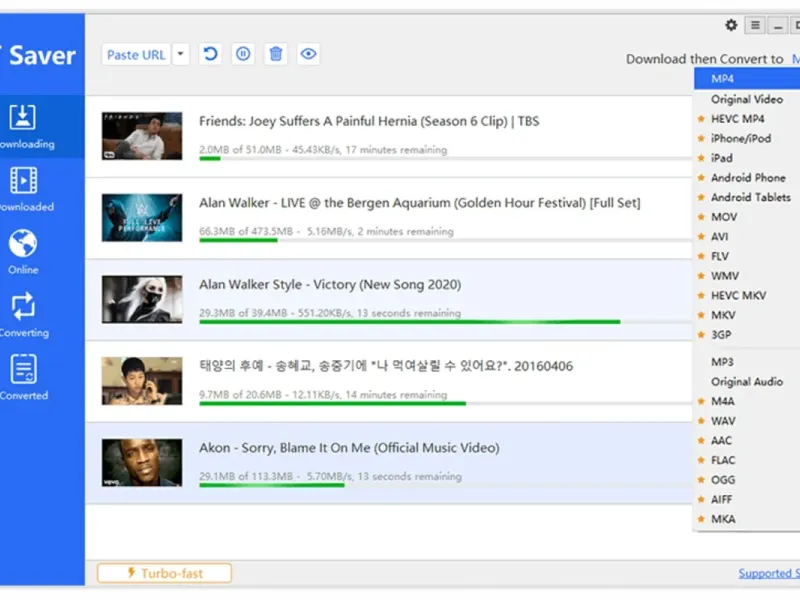Click the Bergen Aquarium live set thumbnail
The image size is (800, 600).
[x=142, y=218]
